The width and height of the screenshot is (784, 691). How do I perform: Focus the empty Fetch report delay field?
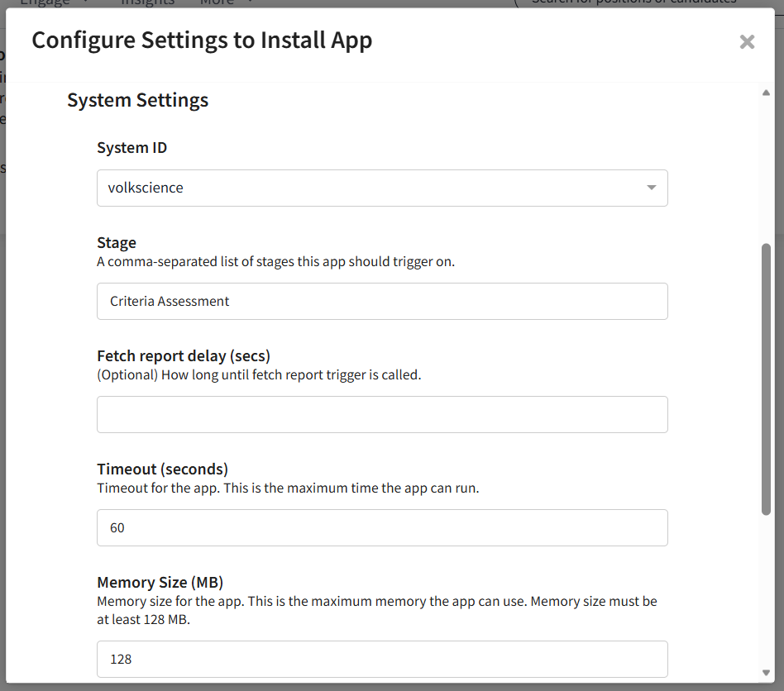pyautogui.click(x=382, y=415)
